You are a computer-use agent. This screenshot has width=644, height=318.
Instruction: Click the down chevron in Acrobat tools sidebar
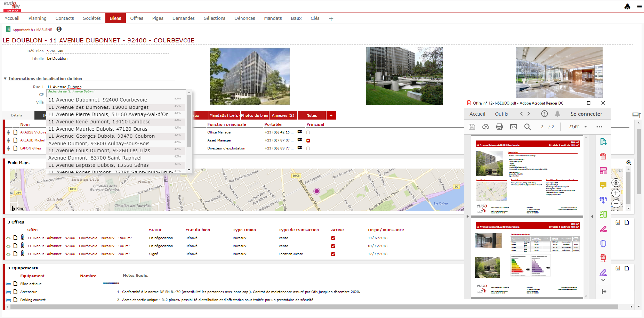(603, 280)
